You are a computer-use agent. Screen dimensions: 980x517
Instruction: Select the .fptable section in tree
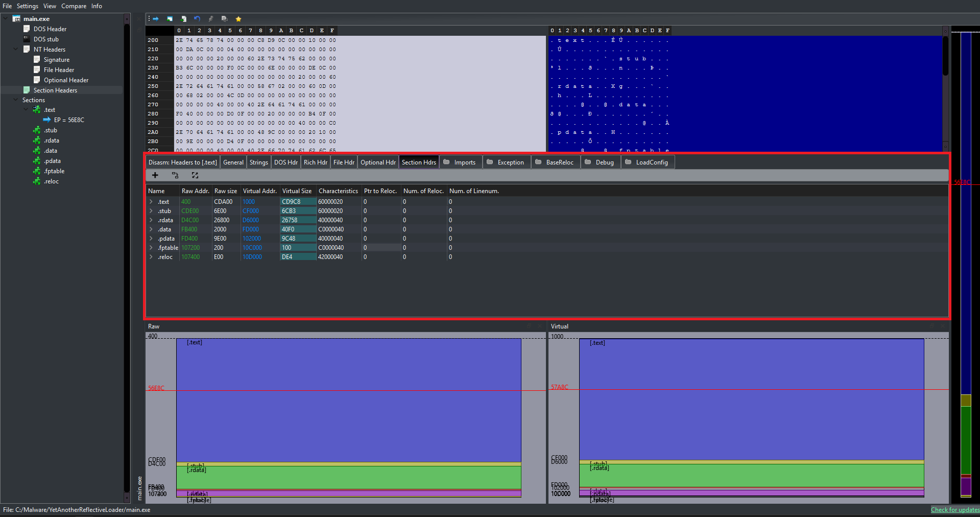tap(54, 171)
